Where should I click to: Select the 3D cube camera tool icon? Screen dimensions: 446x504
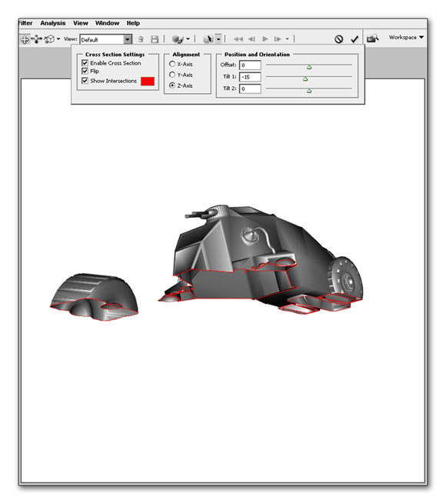click(x=49, y=39)
